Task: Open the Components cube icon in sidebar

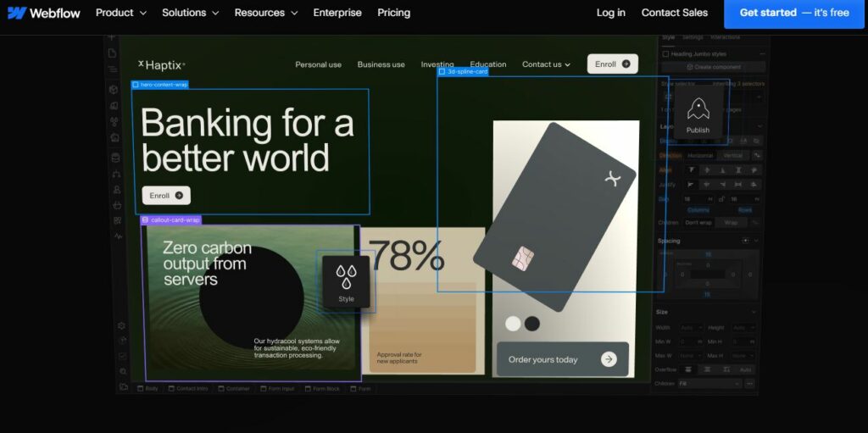Action: [x=114, y=90]
